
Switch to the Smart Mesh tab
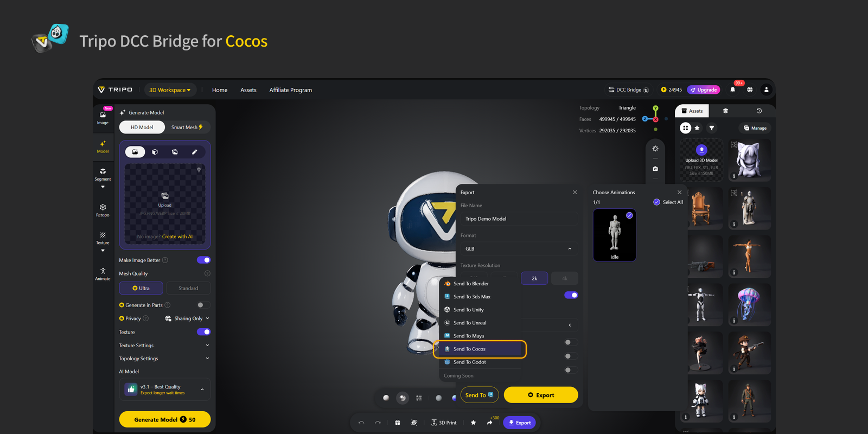(x=187, y=127)
